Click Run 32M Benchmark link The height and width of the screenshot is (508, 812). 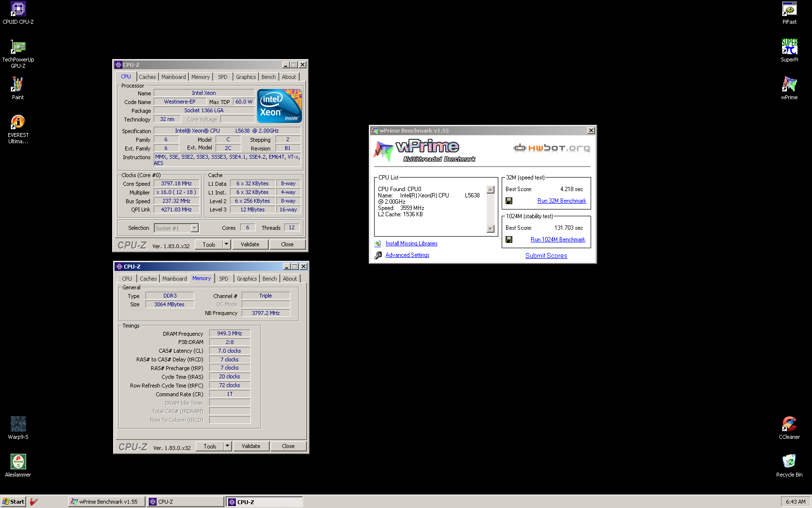click(x=562, y=201)
